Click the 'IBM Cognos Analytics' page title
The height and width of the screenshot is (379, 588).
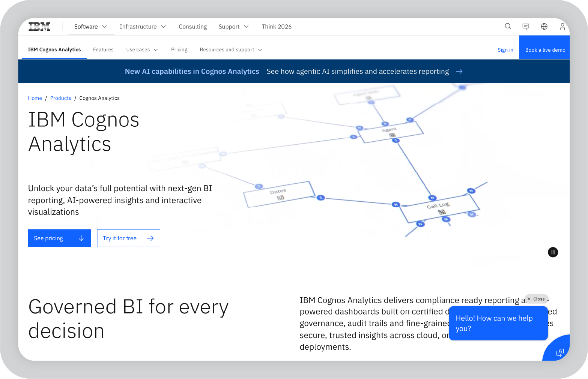84,132
